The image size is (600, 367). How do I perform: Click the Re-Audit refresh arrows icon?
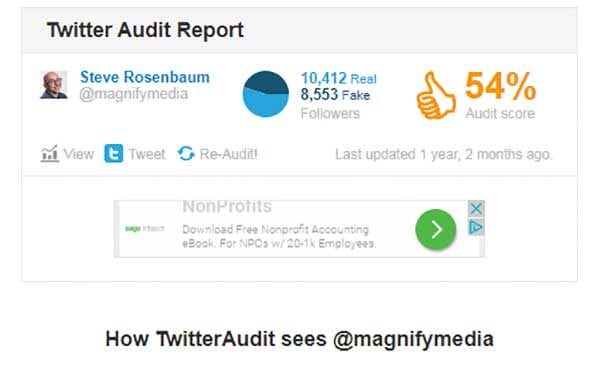[186, 153]
